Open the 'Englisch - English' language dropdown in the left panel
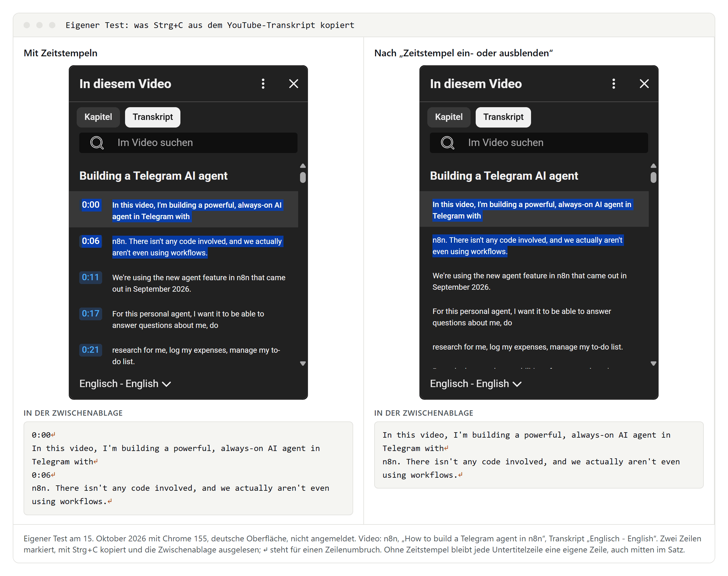 (x=125, y=384)
